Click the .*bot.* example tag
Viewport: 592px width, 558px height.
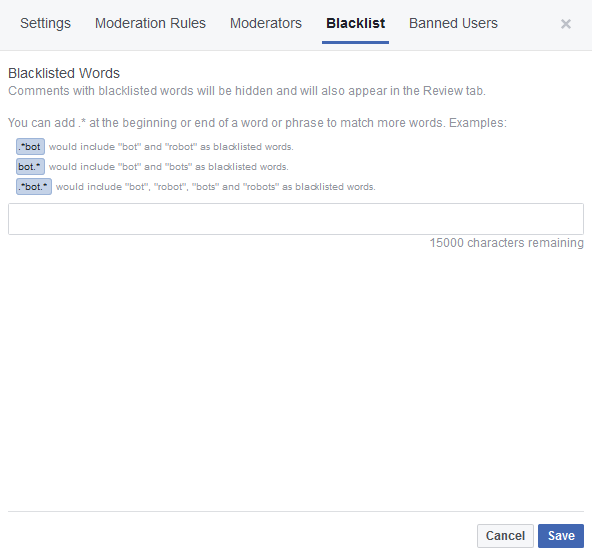point(34,187)
